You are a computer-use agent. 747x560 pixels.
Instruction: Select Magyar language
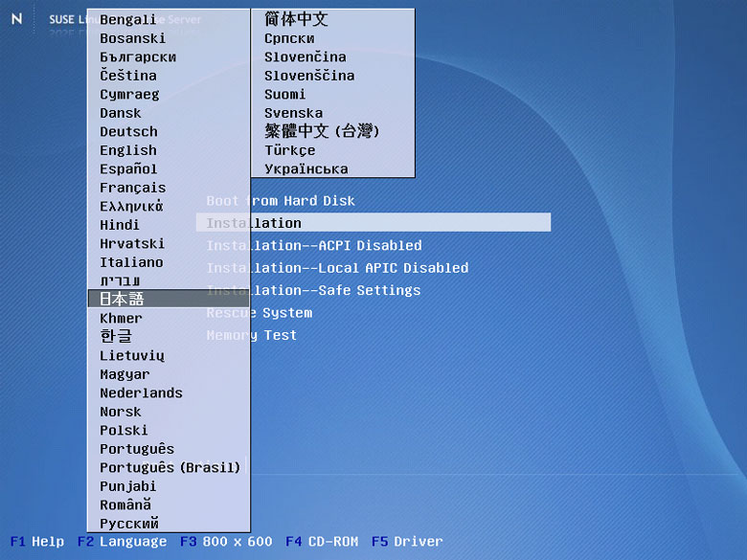pos(124,374)
